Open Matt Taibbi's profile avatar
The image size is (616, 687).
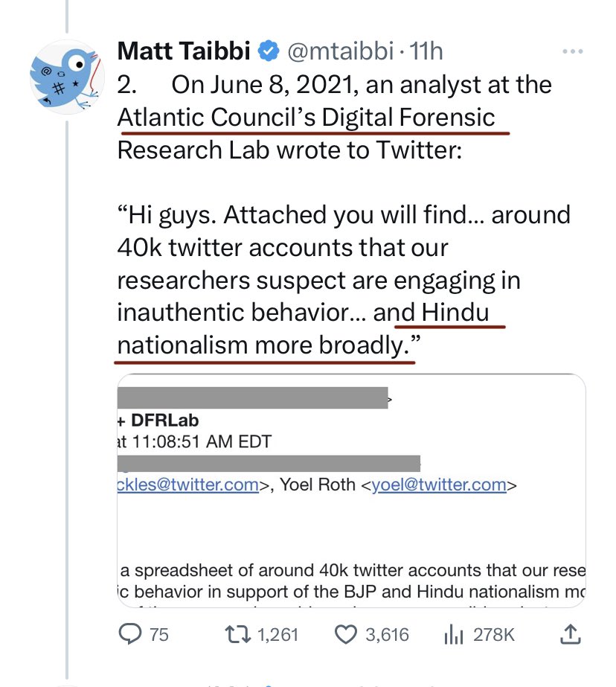pyautogui.click(x=67, y=77)
